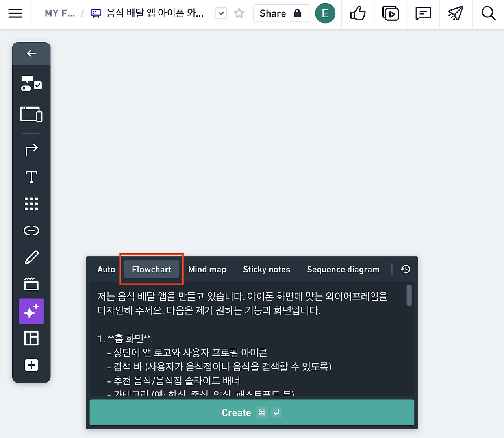Favorite the board with the star

pyautogui.click(x=239, y=13)
